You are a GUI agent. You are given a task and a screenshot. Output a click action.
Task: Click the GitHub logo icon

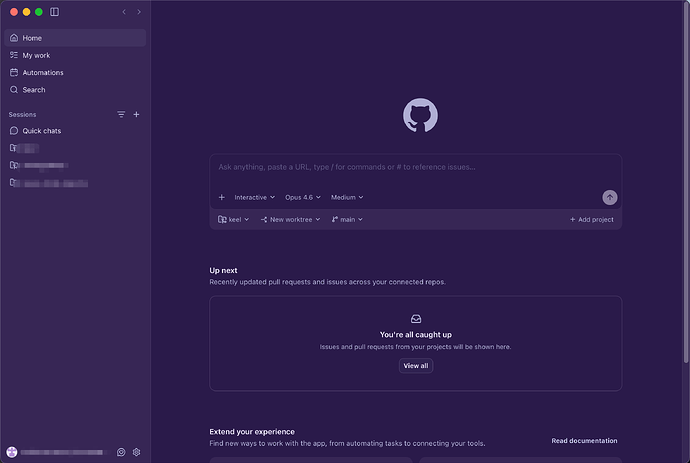[x=420, y=115]
